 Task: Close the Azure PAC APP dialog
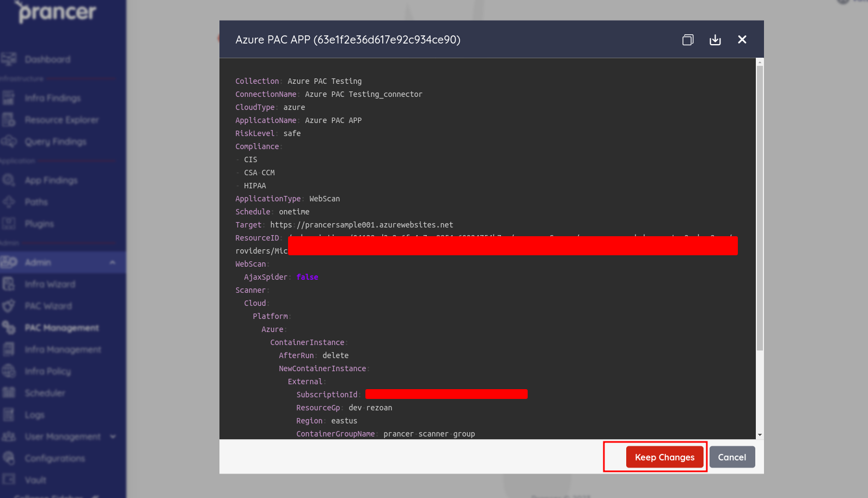[742, 40]
